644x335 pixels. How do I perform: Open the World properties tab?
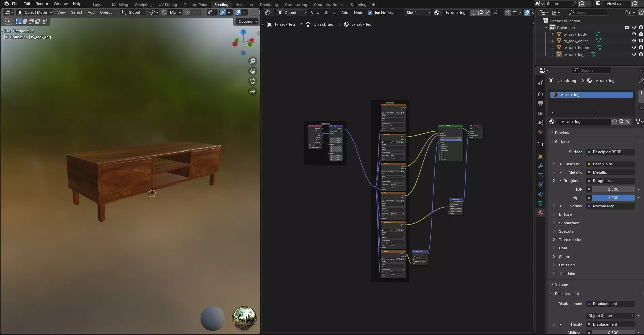[x=541, y=132]
